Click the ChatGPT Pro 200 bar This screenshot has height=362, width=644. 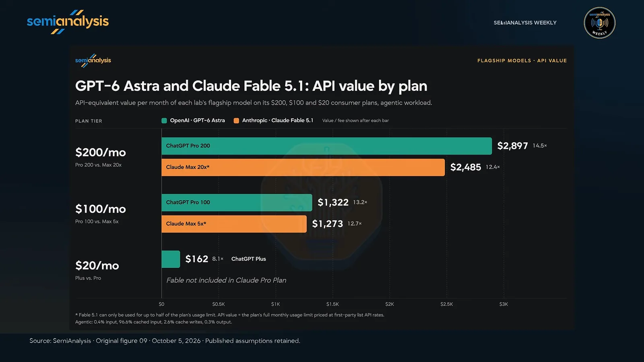[x=326, y=146]
